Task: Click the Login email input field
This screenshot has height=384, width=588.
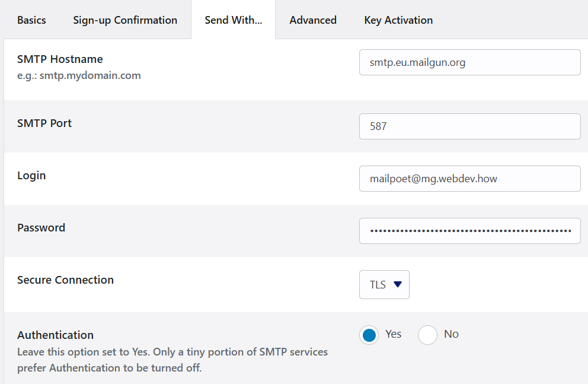Action: tap(469, 178)
